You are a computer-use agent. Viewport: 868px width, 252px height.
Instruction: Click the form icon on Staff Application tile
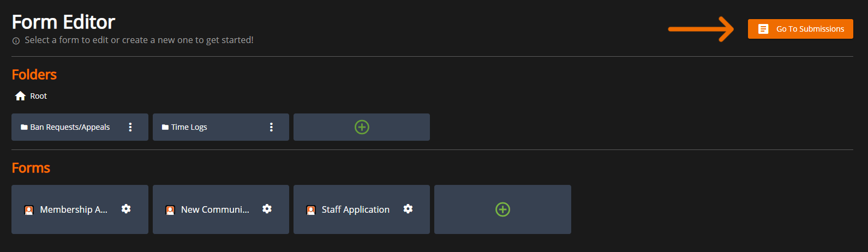311,210
